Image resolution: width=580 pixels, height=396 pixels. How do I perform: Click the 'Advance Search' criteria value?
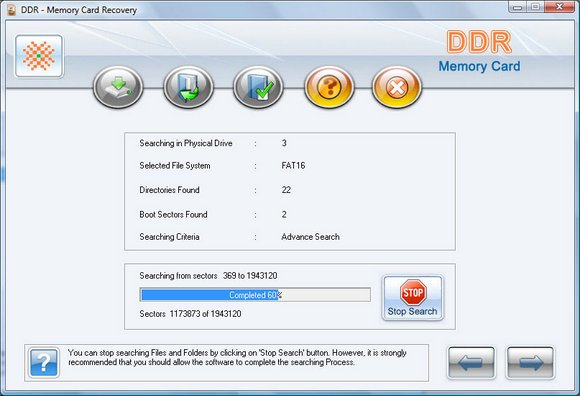click(310, 237)
